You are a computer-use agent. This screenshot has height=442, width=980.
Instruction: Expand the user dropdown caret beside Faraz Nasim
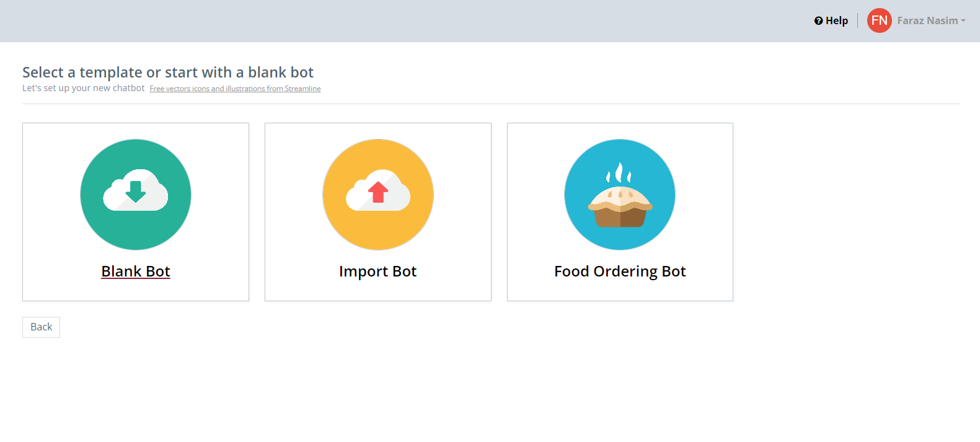point(963,21)
